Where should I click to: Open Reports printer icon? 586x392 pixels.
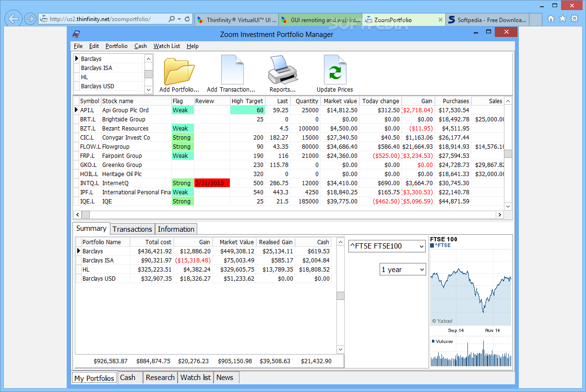[283, 70]
